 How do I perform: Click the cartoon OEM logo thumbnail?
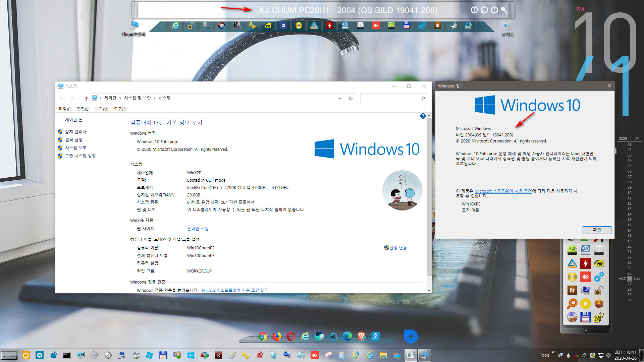coord(402,190)
